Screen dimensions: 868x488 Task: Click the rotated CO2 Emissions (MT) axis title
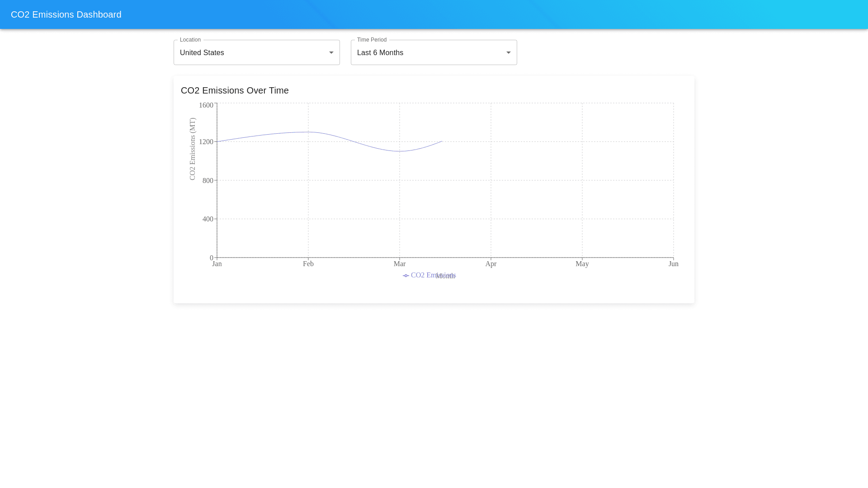[x=193, y=149]
